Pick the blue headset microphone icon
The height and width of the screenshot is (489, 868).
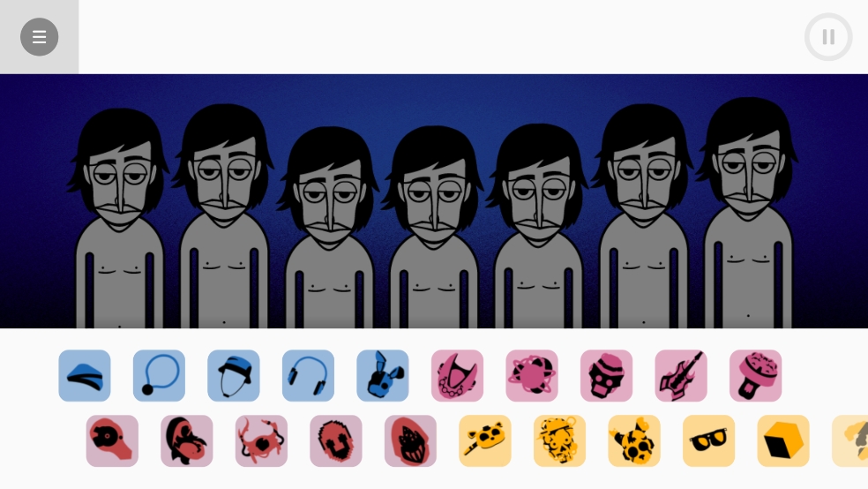pos(159,375)
